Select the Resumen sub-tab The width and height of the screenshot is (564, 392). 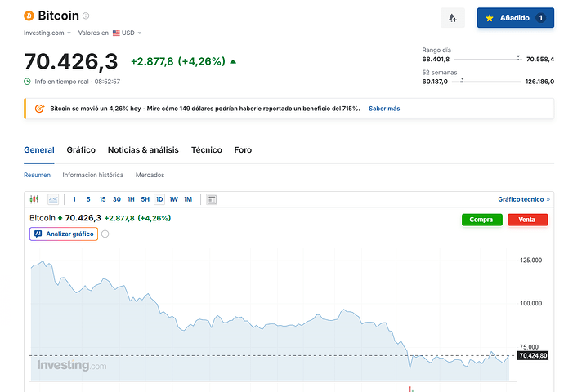[37, 175]
